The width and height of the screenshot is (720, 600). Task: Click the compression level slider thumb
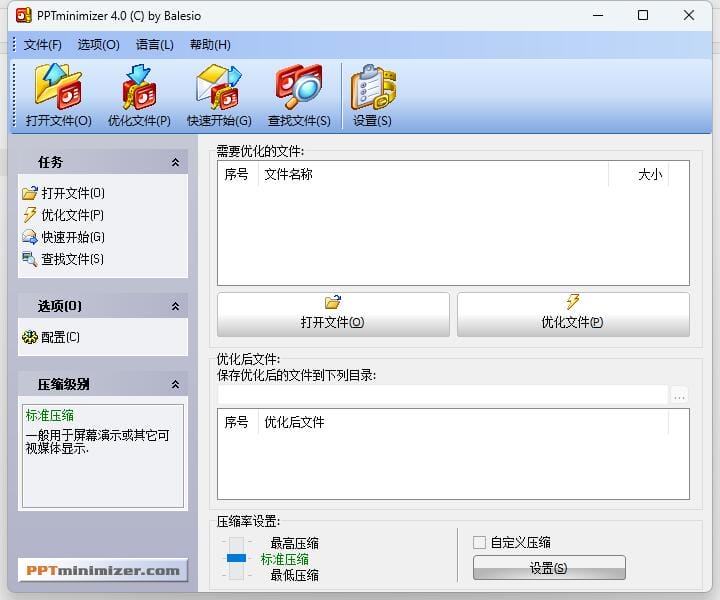click(236, 558)
